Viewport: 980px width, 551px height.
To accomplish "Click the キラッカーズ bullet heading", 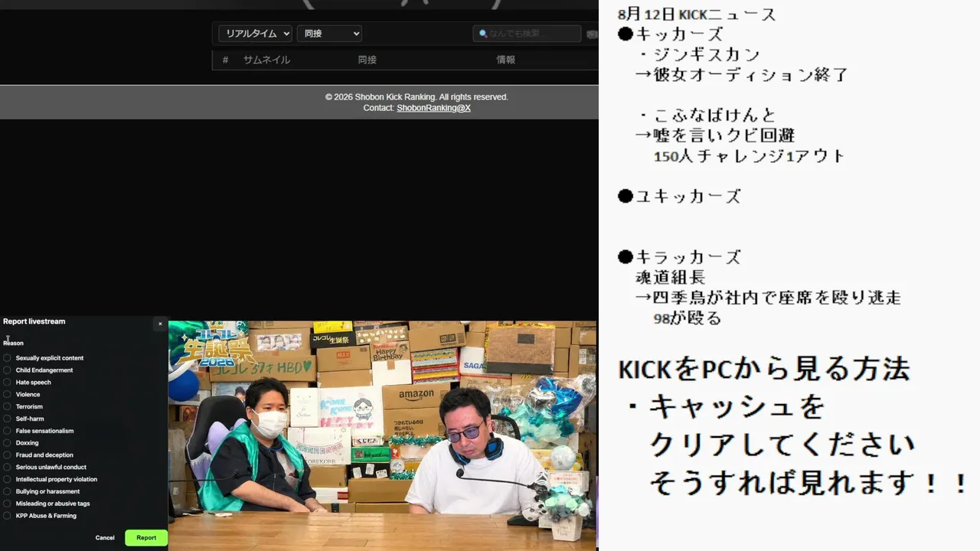I will [679, 257].
